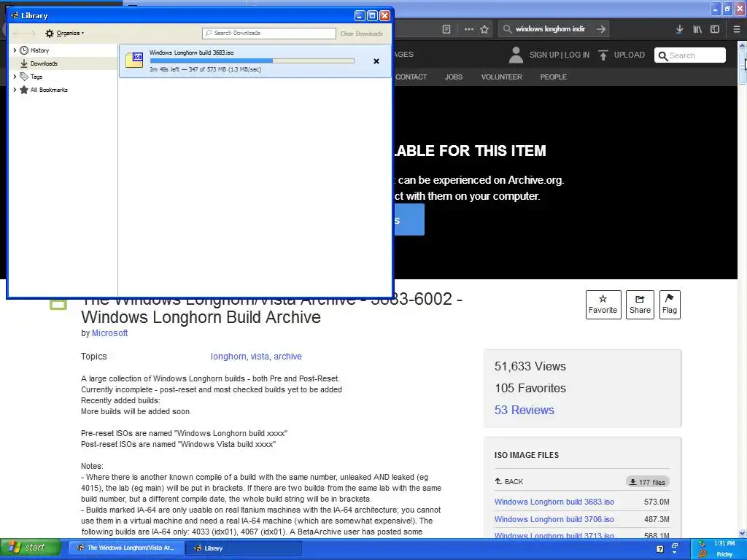The width and height of the screenshot is (747, 560).
Task: Switch to Firefox archive taskbar button
Action: coord(127,548)
